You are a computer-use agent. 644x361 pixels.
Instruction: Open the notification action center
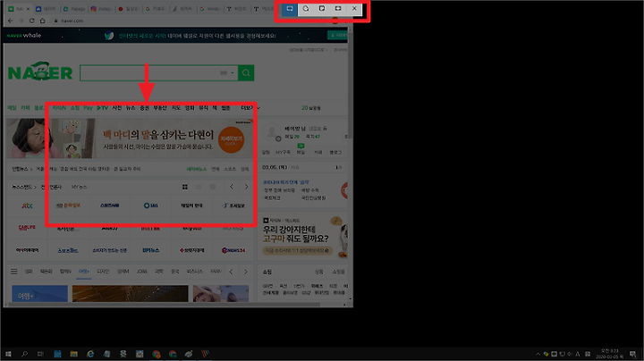point(633,355)
